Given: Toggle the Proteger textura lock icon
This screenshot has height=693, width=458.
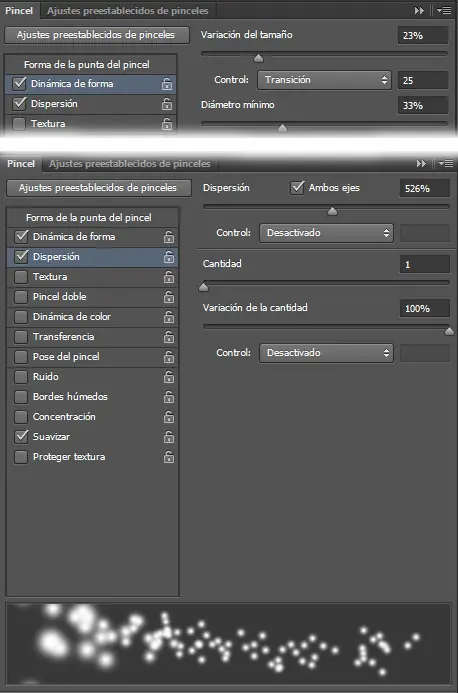Looking at the screenshot, I should tap(168, 457).
